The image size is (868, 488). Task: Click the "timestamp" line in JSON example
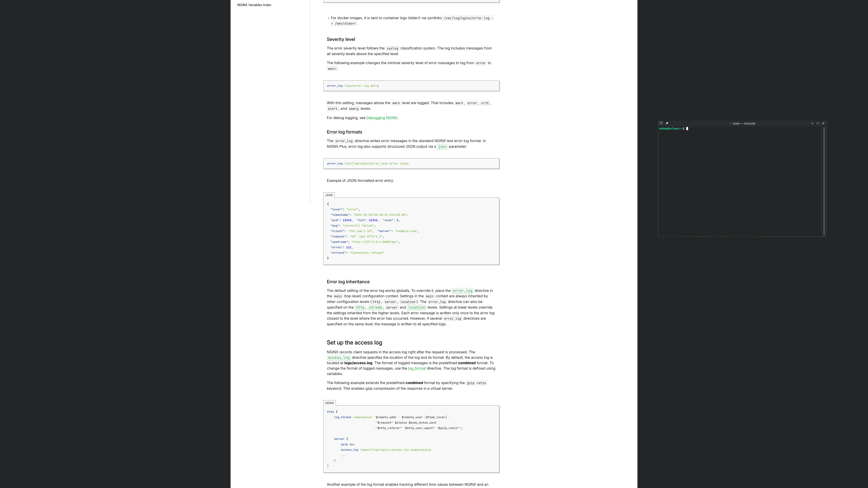[x=369, y=215]
